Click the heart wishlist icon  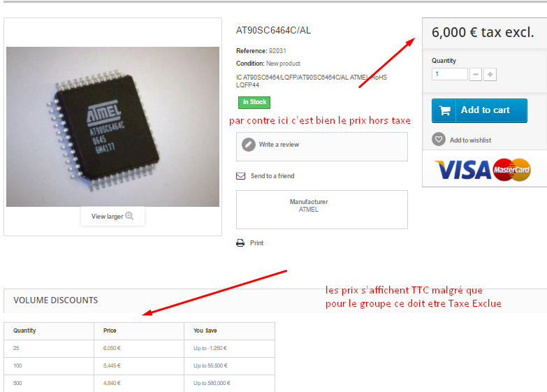pyautogui.click(x=439, y=140)
